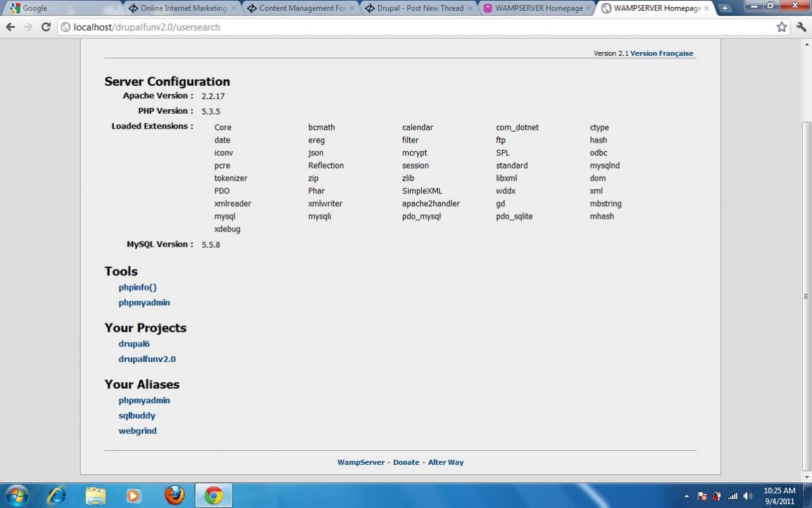
Task: Open the drupal6 project
Action: click(x=134, y=344)
